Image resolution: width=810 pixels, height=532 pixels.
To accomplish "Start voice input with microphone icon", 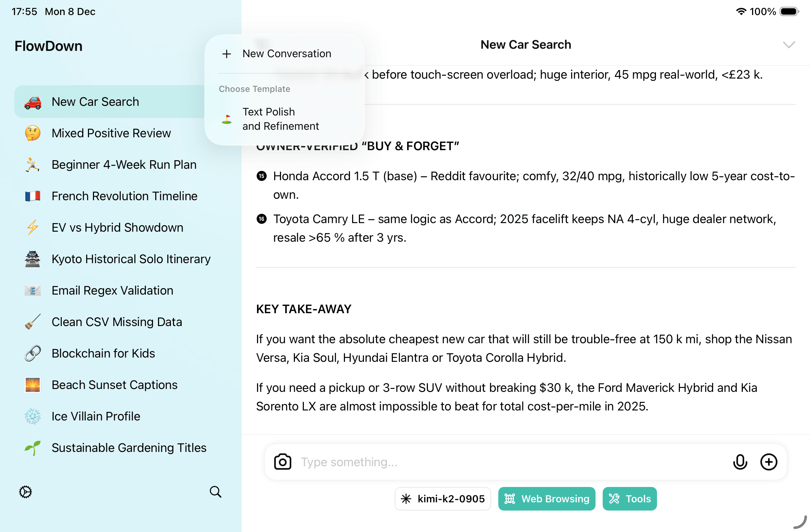I will click(x=740, y=462).
